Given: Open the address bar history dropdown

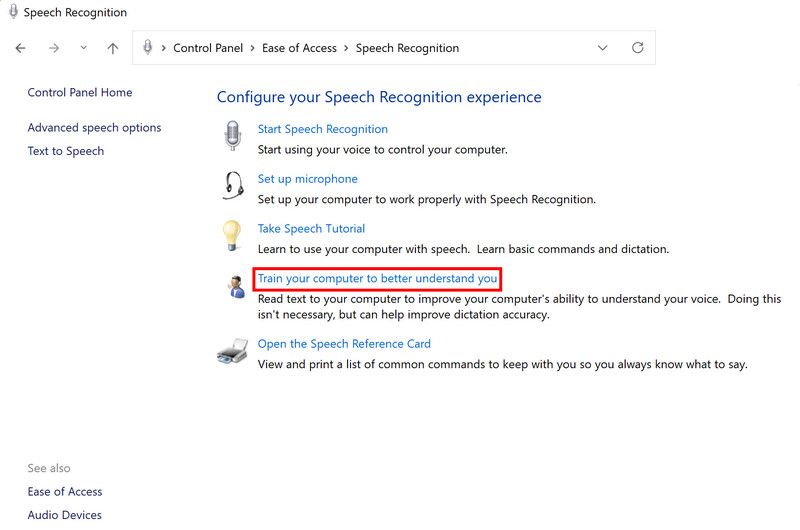Looking at the screenshot, I should (602, 48).
